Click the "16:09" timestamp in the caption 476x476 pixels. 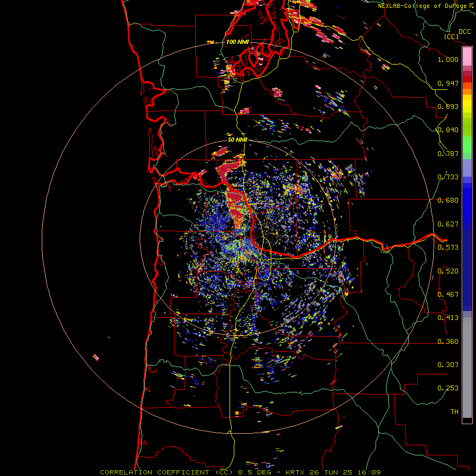point(369,472)
